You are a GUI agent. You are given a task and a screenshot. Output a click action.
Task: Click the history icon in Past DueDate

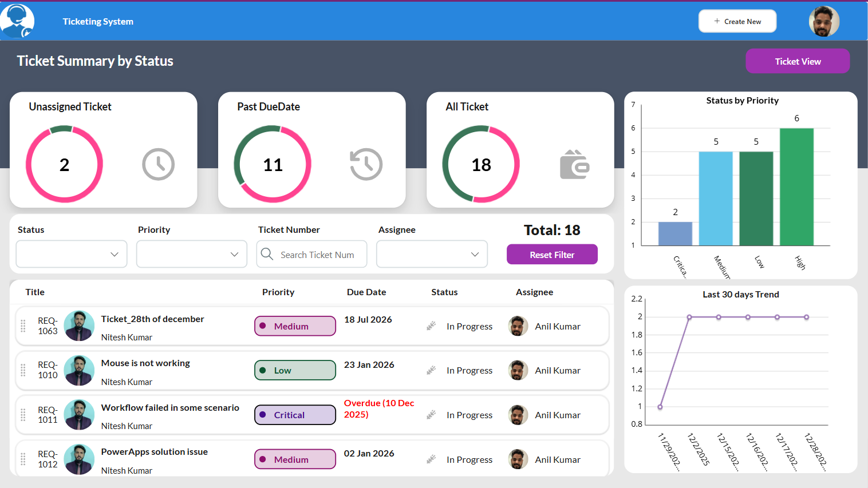tap(366, 165)
